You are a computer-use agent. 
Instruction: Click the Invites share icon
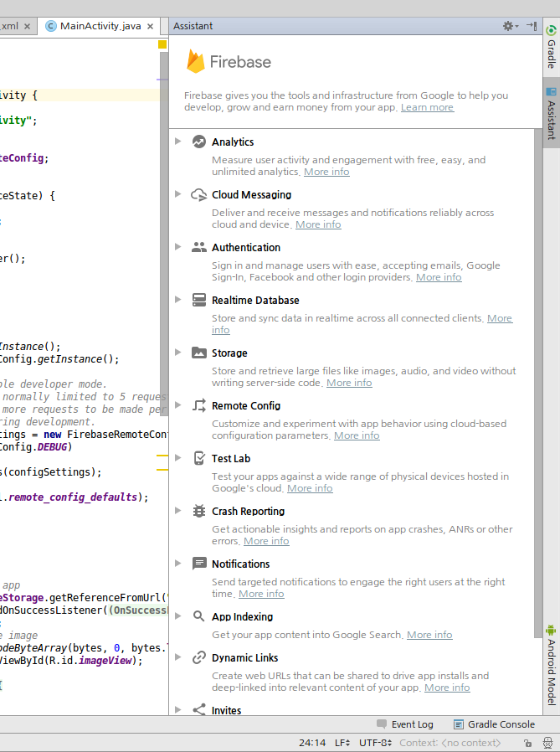[x=199, y=709]
